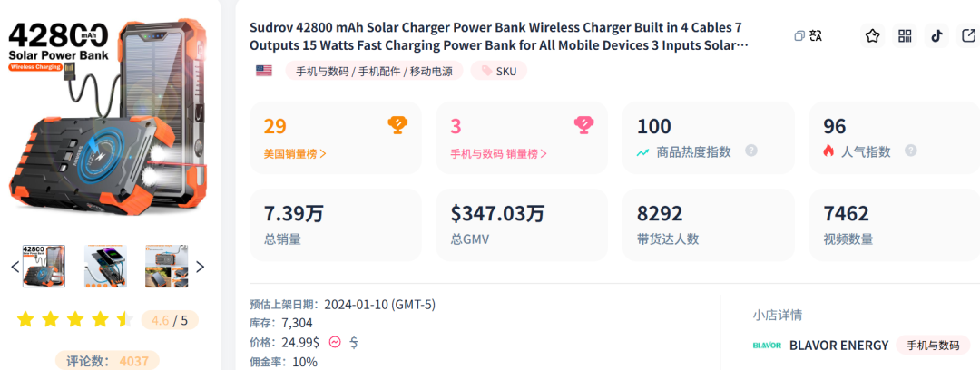The width and height of the screenshot is (980, 370).
Task: Select the third product thumbnail image
Action: (x=167, y=267)
